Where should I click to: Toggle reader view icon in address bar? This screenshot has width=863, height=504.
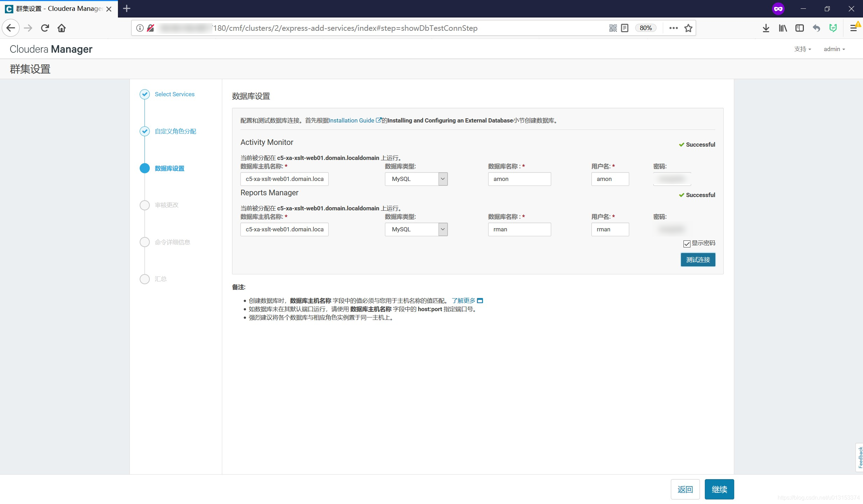pos(625,28)
